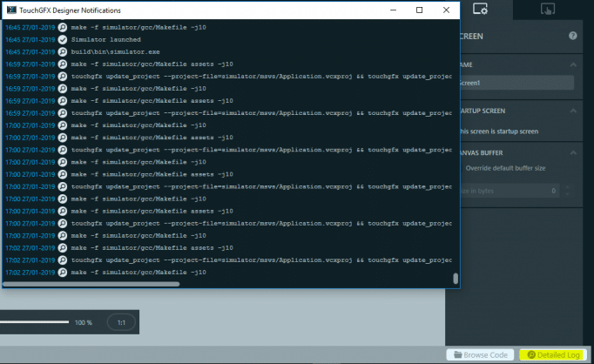Click the help question mark icon

pos(572,36)
